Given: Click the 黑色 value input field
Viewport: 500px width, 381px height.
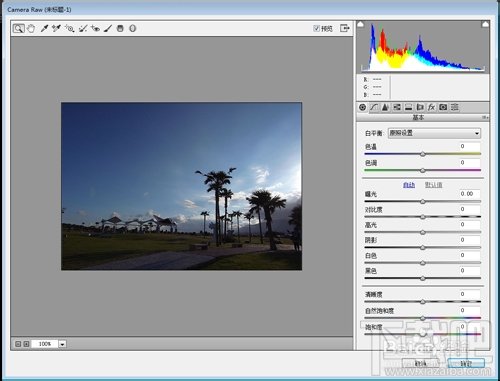Looking at the screenshot, I should pyautogui.click(x=470, y=271).
